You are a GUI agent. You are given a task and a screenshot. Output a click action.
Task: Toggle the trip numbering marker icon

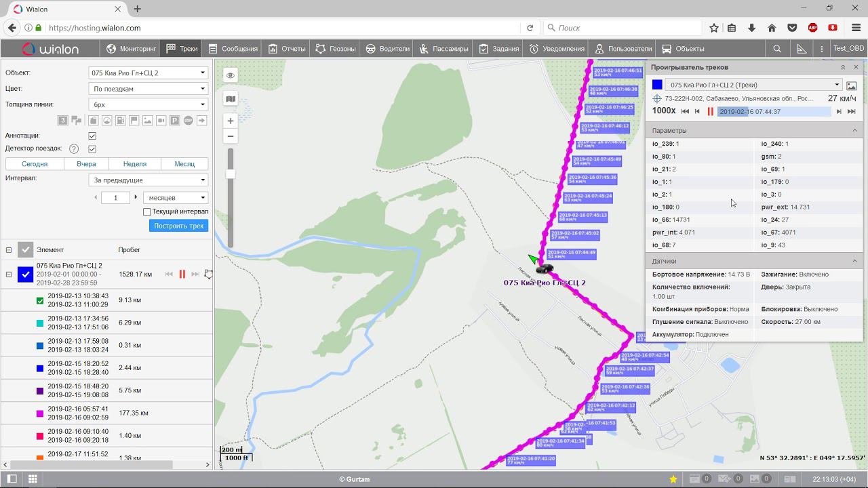click(62, 121)
